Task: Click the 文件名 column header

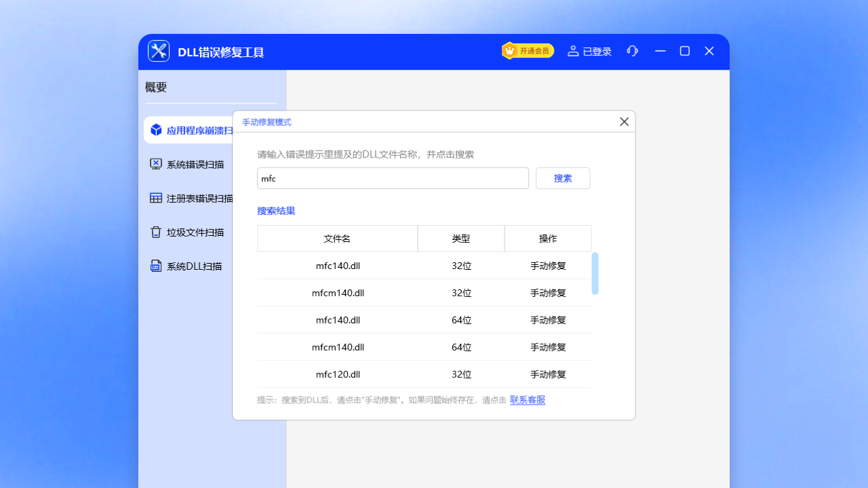Action: click(x=337, y=239)
